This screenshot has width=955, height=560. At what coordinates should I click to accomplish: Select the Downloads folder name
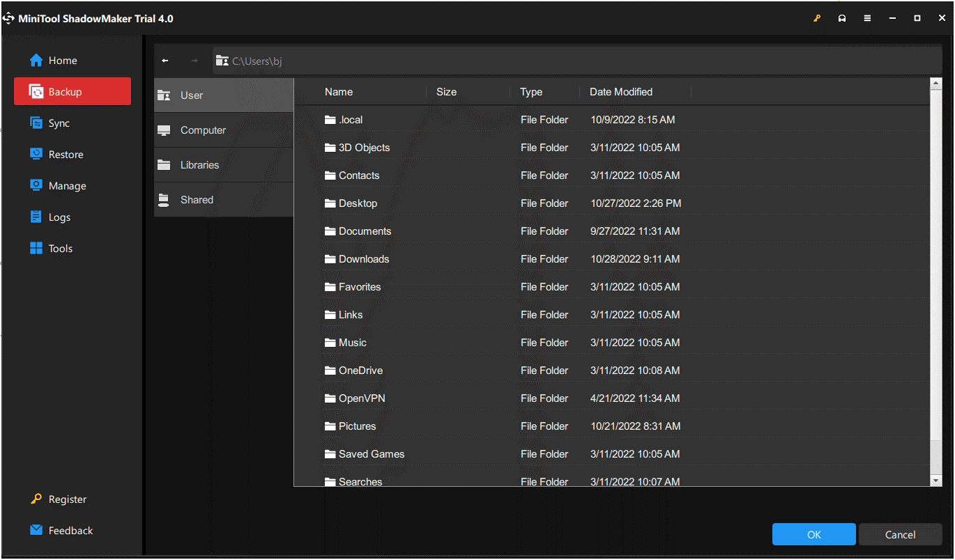(364, 259)
